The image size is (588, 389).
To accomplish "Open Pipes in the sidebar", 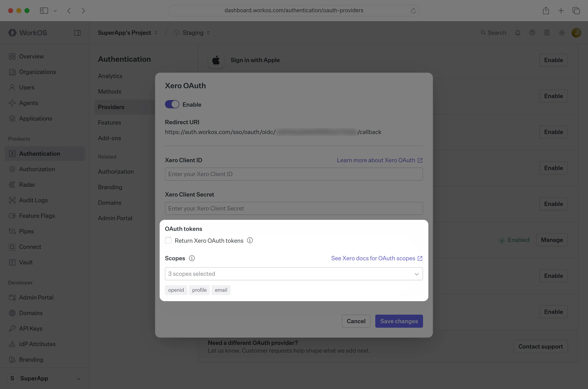I will tap(45, 231).
